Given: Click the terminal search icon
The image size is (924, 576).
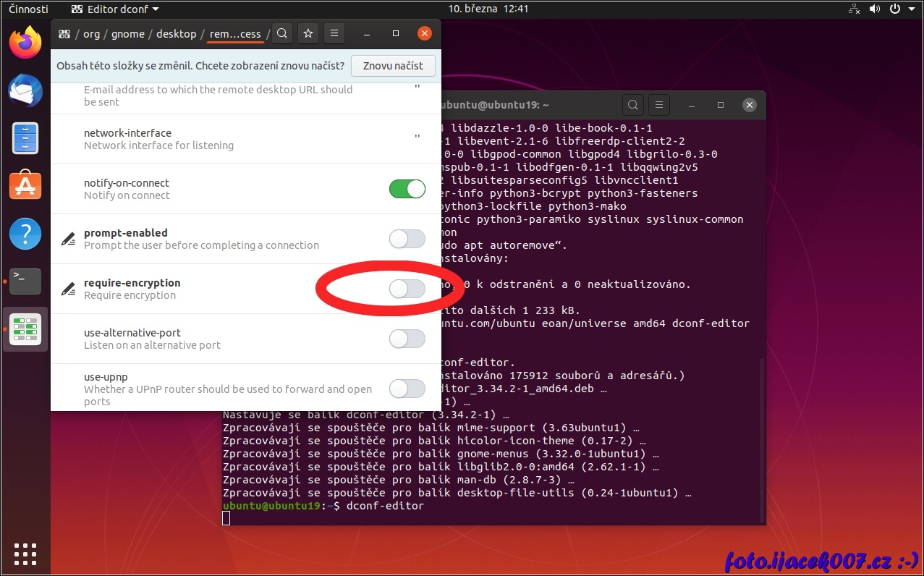Looking at the screenshot, I should 632,105.
